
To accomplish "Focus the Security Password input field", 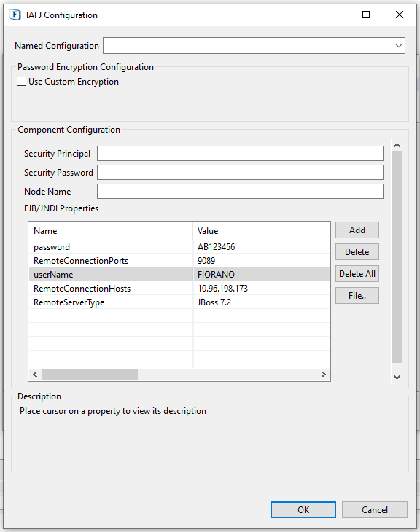I will (x=240, y=173).
